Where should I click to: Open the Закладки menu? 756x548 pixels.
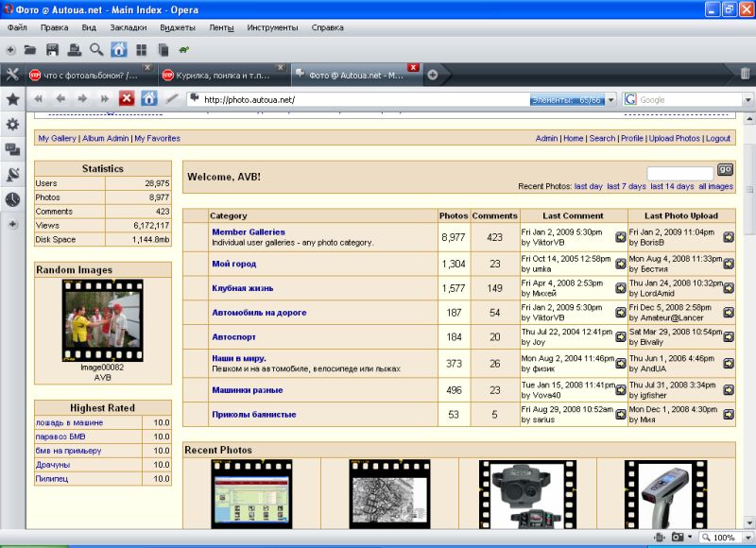[x=129, y=27]
